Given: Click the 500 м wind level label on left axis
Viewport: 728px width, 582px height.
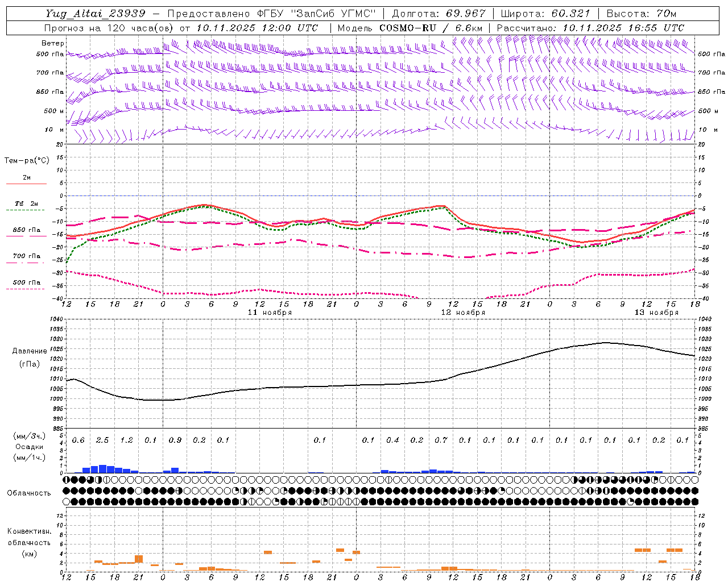Looking at the screenshot, I should click(x=54, y=111).
